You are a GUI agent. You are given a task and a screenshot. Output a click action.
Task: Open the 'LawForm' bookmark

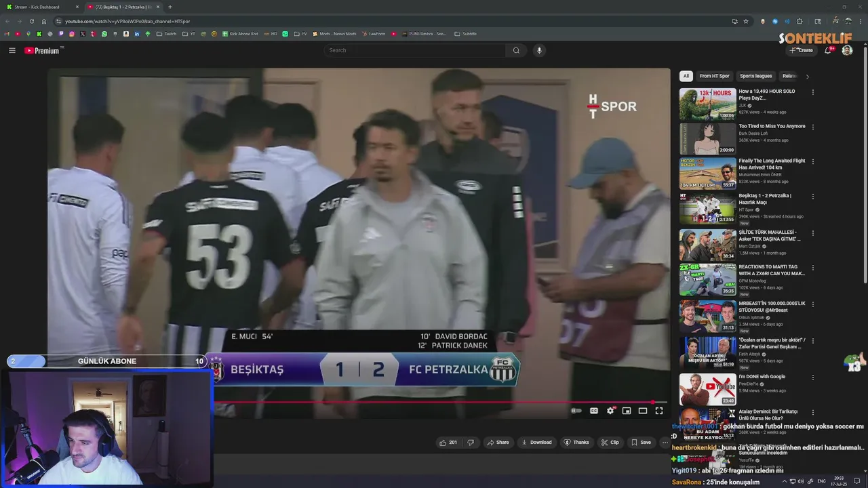(x=373, y=34)
